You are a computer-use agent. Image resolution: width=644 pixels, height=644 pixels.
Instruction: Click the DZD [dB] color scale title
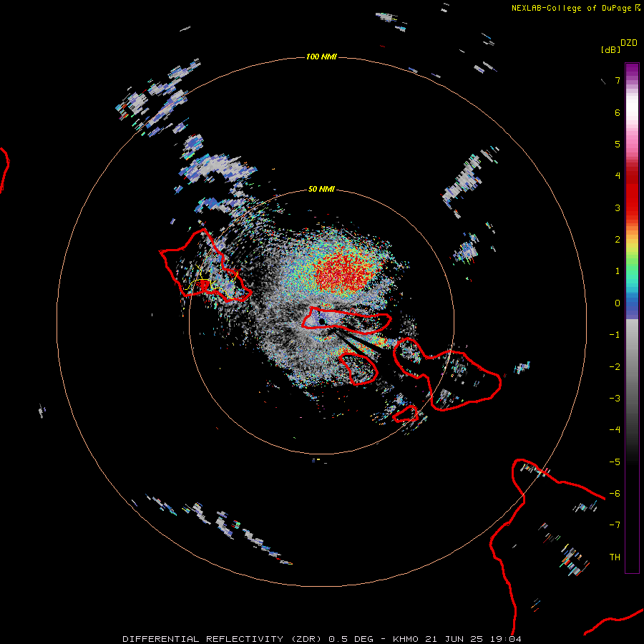tap(620, 46)
